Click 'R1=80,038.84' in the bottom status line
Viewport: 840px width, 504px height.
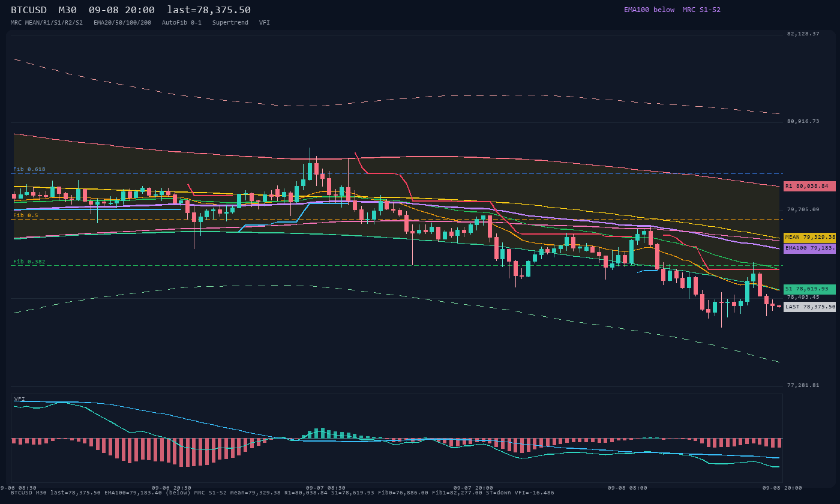coord(306,493)
